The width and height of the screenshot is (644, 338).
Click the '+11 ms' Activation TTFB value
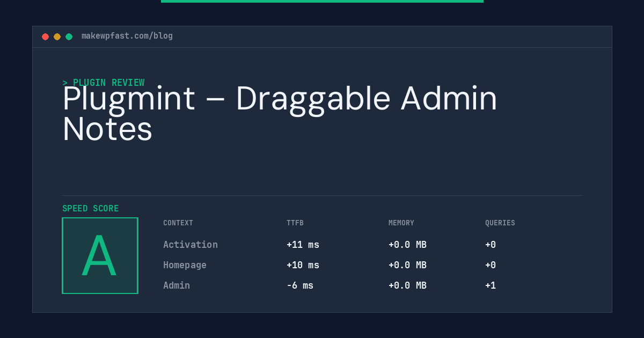coord(303,245)
